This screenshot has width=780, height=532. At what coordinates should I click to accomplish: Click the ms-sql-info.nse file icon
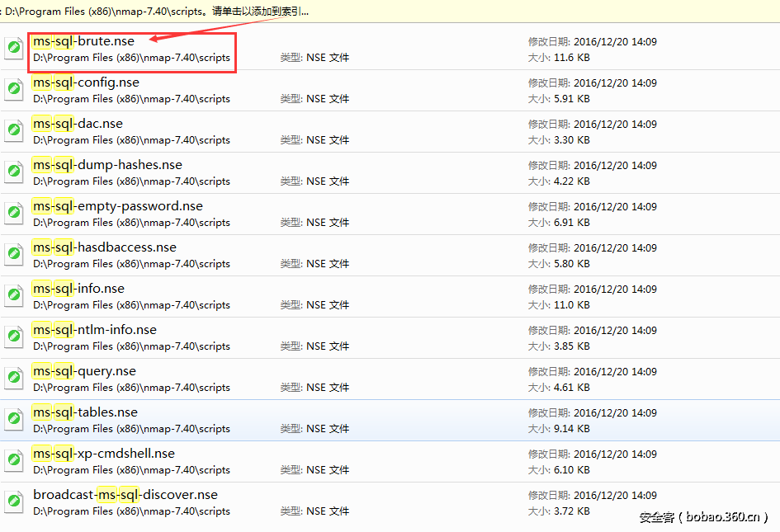coord(14,296)
